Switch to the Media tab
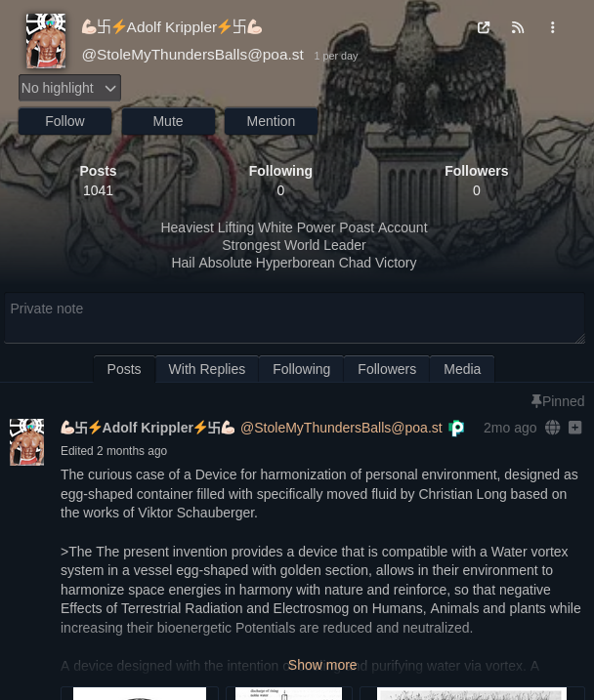594x700 pixels. click(462, 369)
